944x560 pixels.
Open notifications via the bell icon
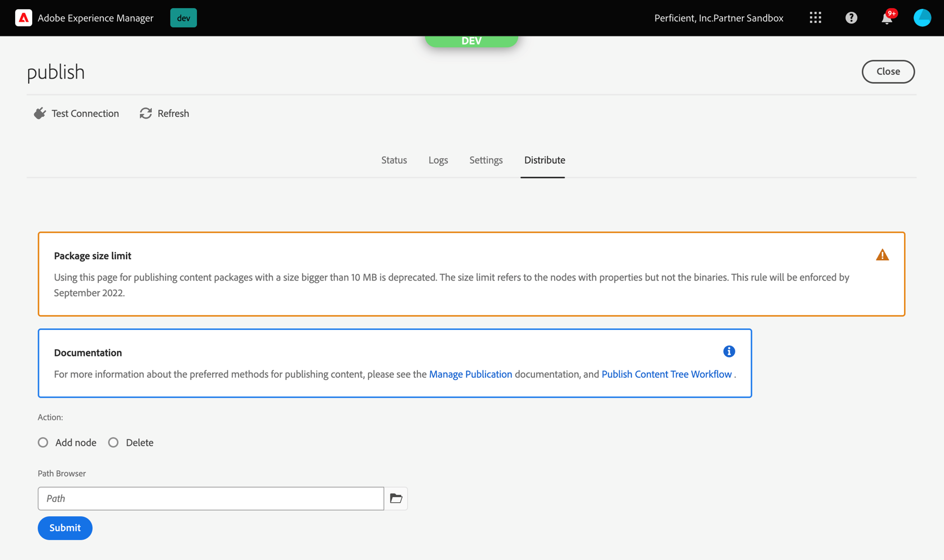point(886,19)
